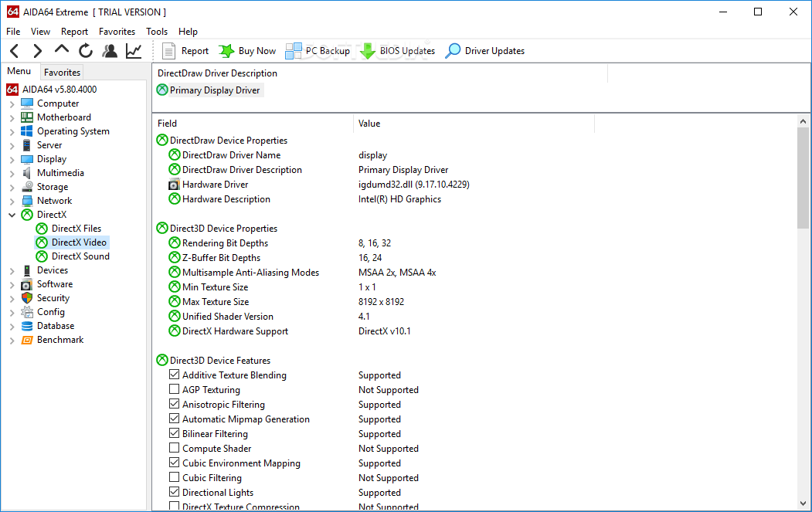Toggle Anisotropic Filtering checkbox
This screenshot has width=812, height=512.
[x=175, y=404]
